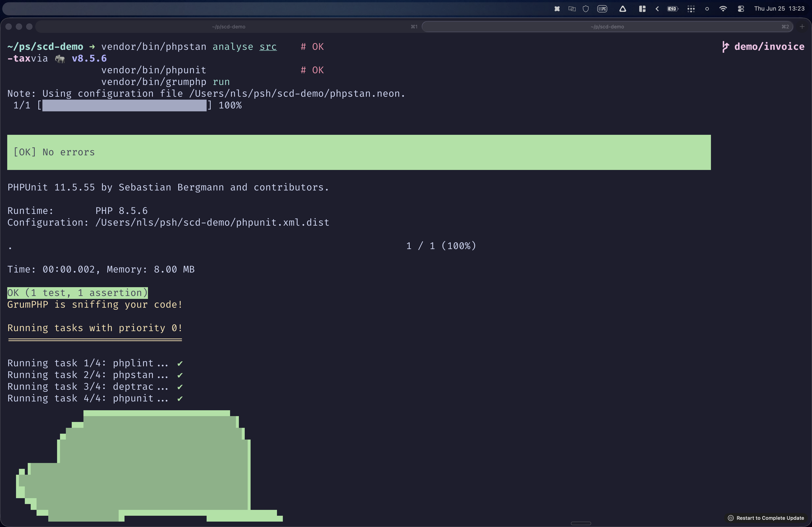The height and width of the screenshot is (527, 812).
Task: Click the four-petal clover menu bar icon
Action: coord(557,9)
